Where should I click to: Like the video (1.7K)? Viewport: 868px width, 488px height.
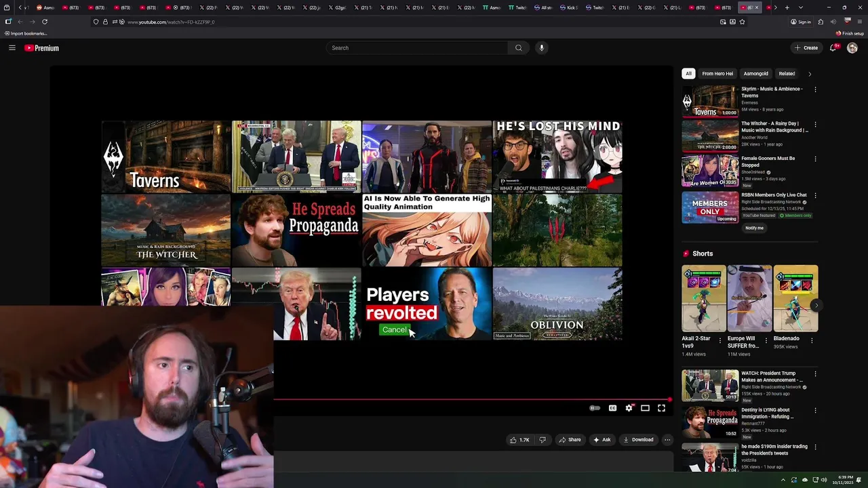click(x=520, y=440)
